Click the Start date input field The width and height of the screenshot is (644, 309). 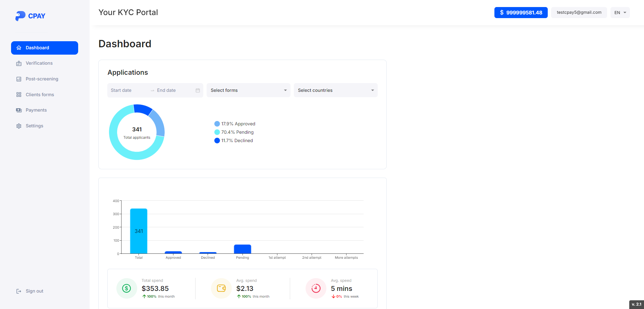click(x=127, y=90)
